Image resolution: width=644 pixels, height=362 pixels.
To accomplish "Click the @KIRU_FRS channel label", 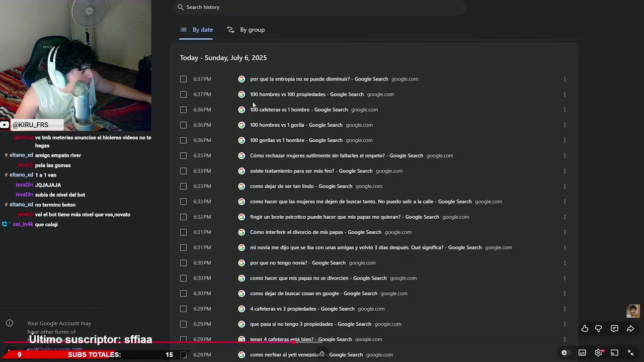I will [x=30, y=125].
